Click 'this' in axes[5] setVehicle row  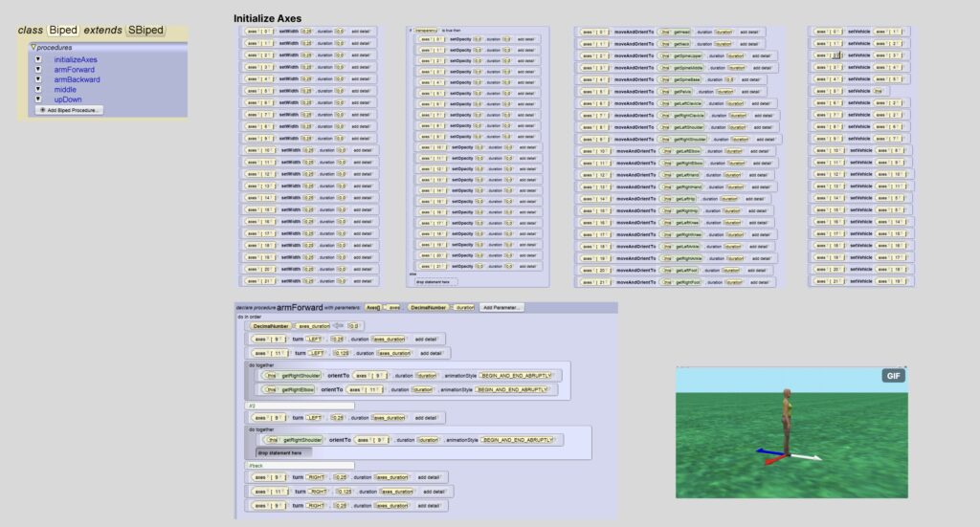tap(879, 91)
